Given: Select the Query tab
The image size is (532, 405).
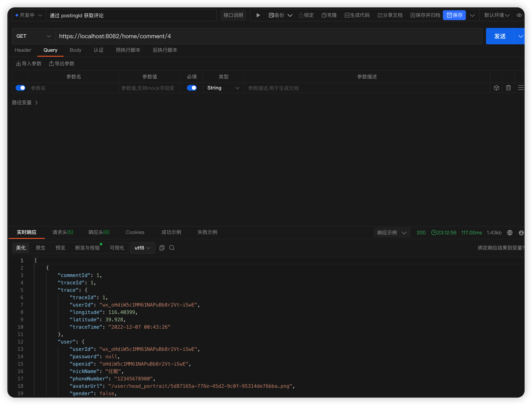Looking at the screenshot, I should tap(51, 50).
